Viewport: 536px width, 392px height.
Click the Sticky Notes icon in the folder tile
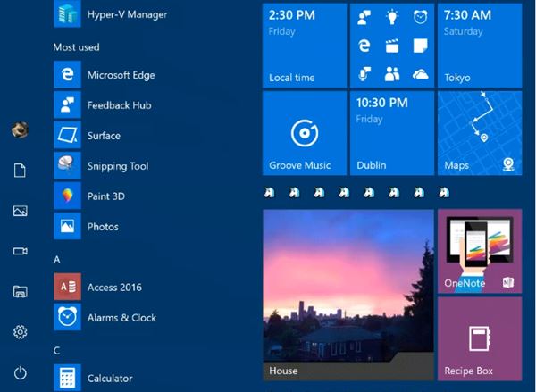[420, 46]
